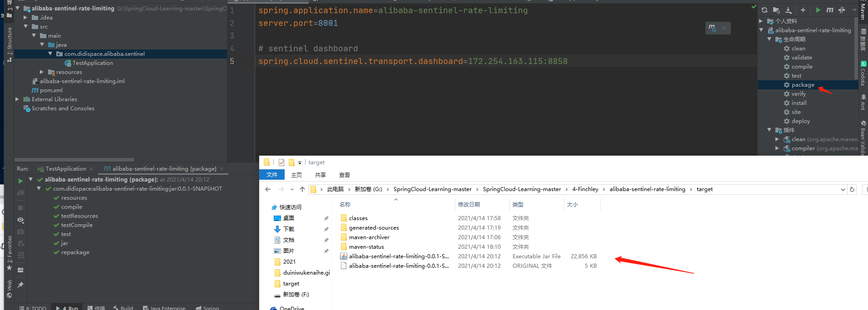
Task: Collapse the 生命周期 lifecycle node
Action: tap(769, 39)
